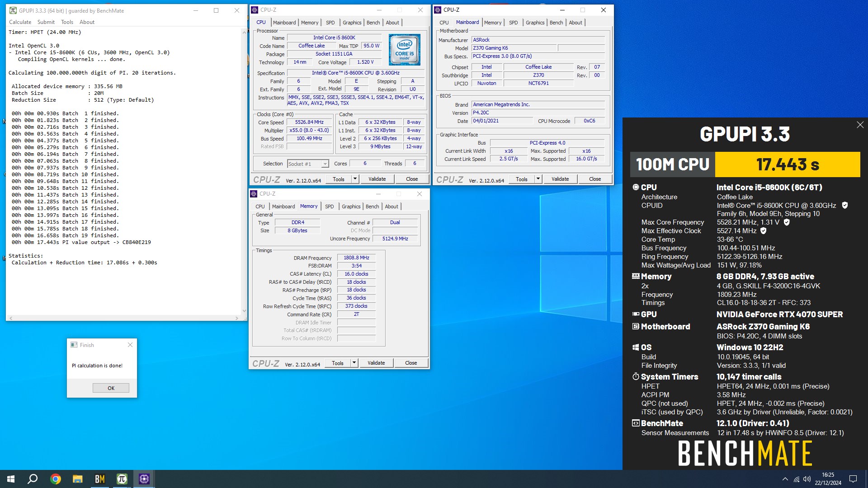Screen dimensions: 868x488
Task: Expand Tools dropdown arrow in CPU tab window
Action: (355, 179)
